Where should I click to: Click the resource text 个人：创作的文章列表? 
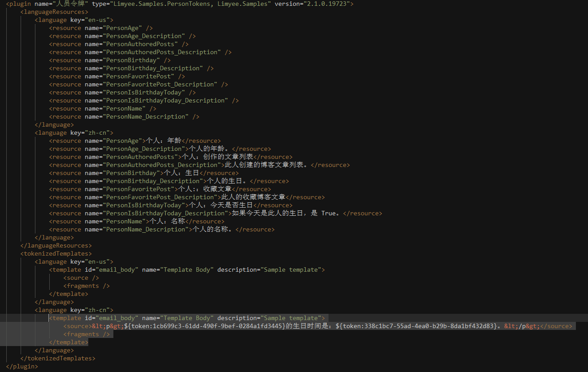(216, 157)
